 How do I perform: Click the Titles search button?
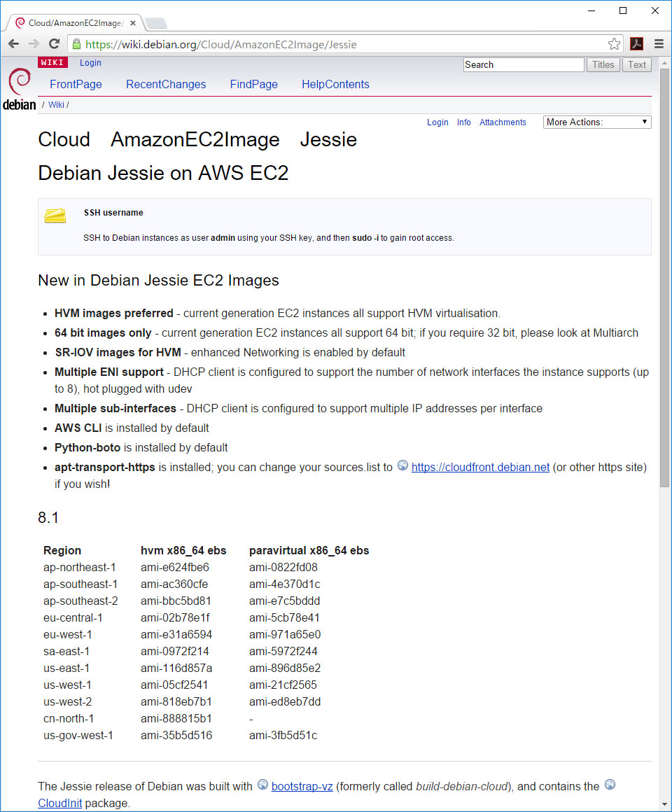[603, 64]
